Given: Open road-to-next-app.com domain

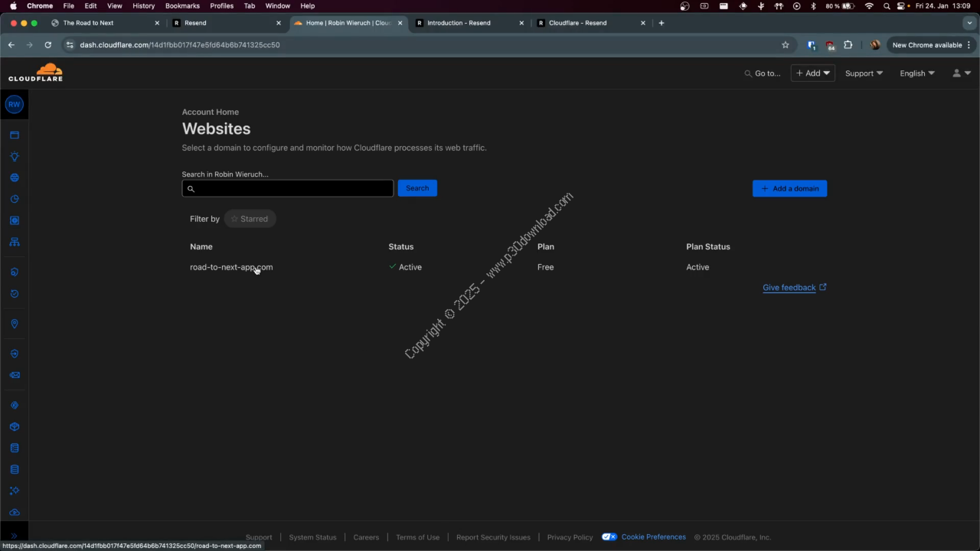Looking at the screenshot, I should click(231, 267).
